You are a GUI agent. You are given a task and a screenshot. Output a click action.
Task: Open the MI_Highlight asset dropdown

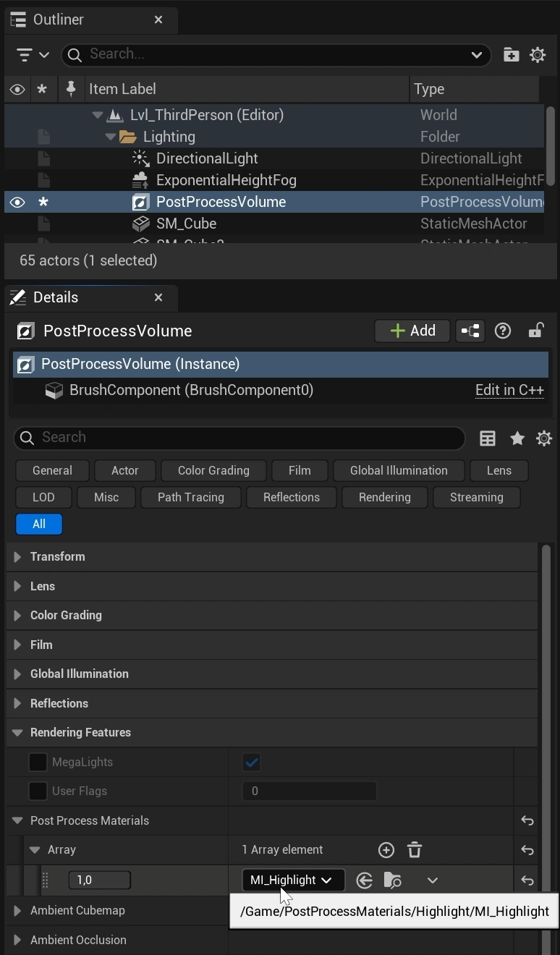point(293,880)
